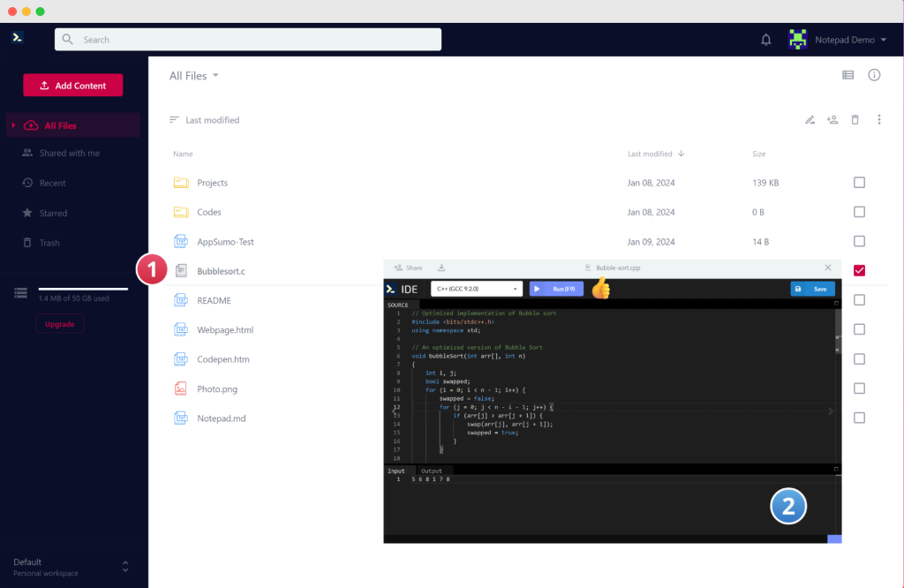904x588 pixels.
Task: Open the notifications bell icon
Action: click(x=765, y=39)
